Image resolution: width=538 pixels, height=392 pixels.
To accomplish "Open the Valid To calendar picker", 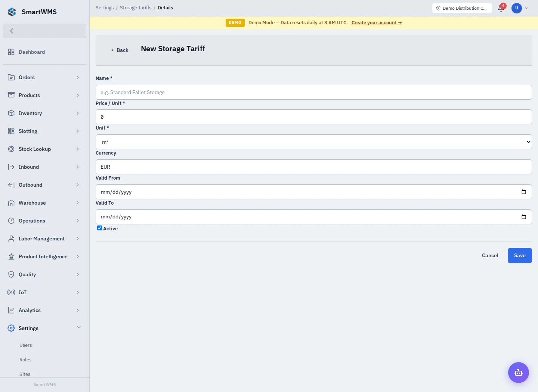I will point(524,217).
